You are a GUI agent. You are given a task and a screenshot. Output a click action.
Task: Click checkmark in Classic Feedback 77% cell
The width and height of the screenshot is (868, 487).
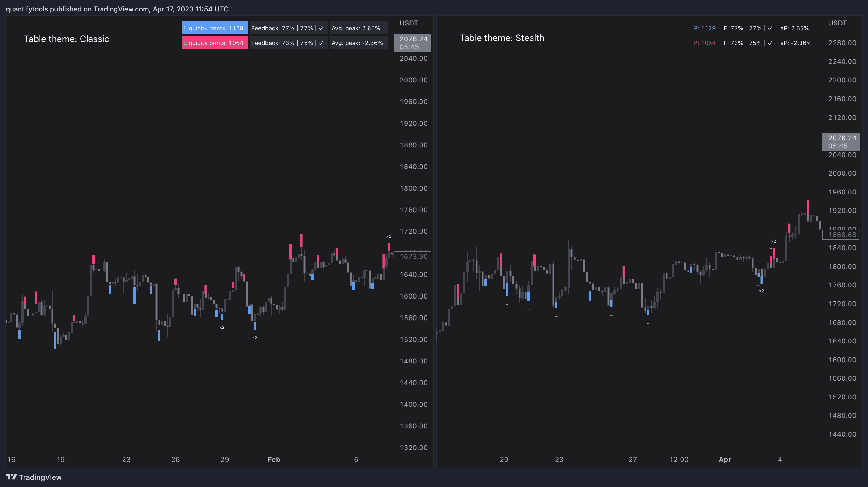point(321,28)
